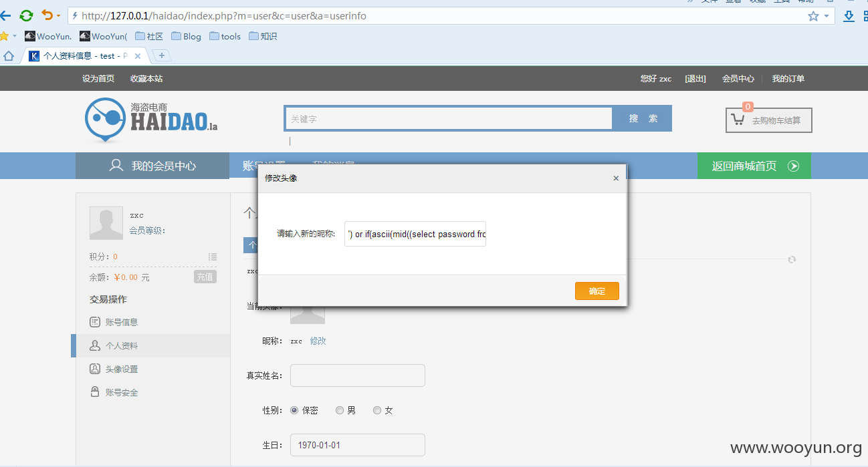Click the 生日 date field 1970-01-01
The height and width of the screenshot is (467, 868).
point(358,445)
